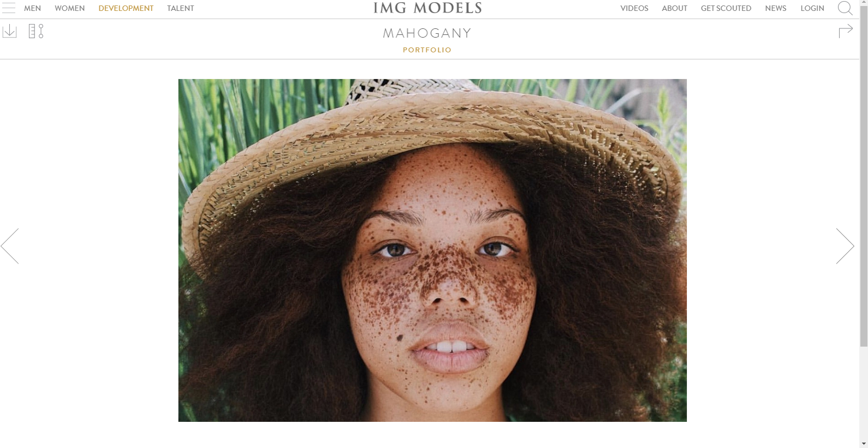Click the LOGIN link
This screenshot has height=448, width=868.
pyautogui.click(x=812, y=8)
